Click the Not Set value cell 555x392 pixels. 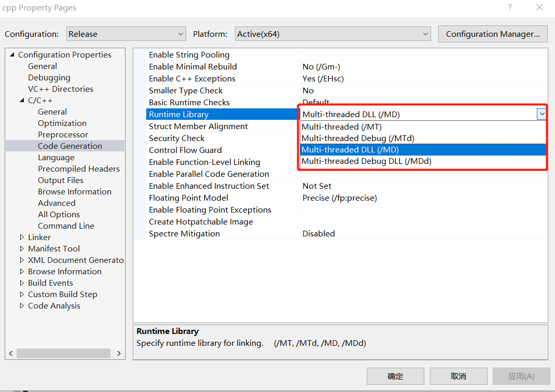click(x=424, y=186)
